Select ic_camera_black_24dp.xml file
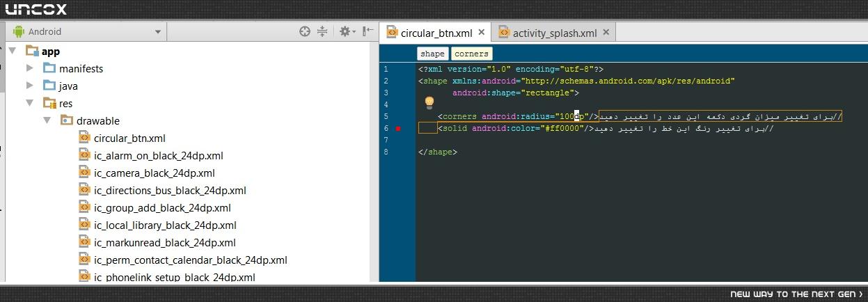 [154, 173]
